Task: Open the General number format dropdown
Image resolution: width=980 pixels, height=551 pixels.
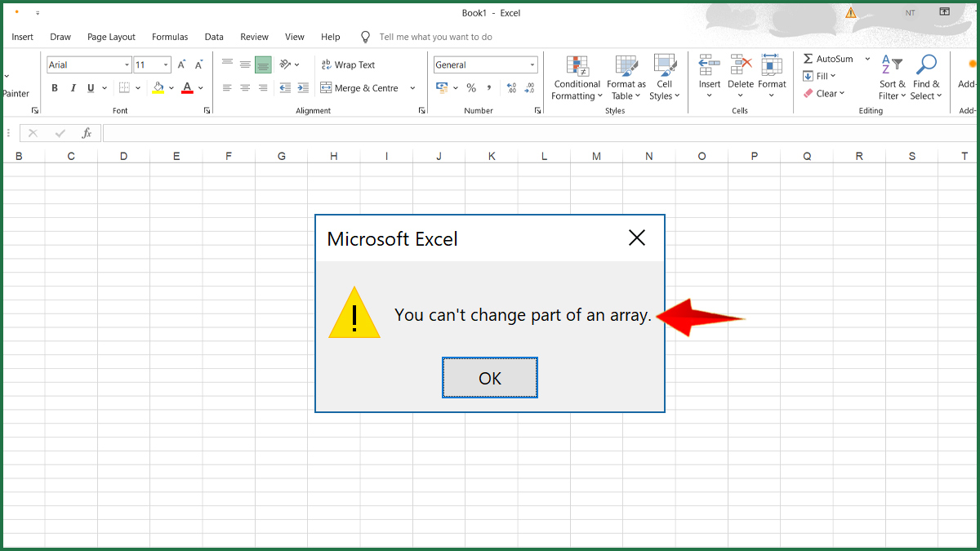Action: 532,65
